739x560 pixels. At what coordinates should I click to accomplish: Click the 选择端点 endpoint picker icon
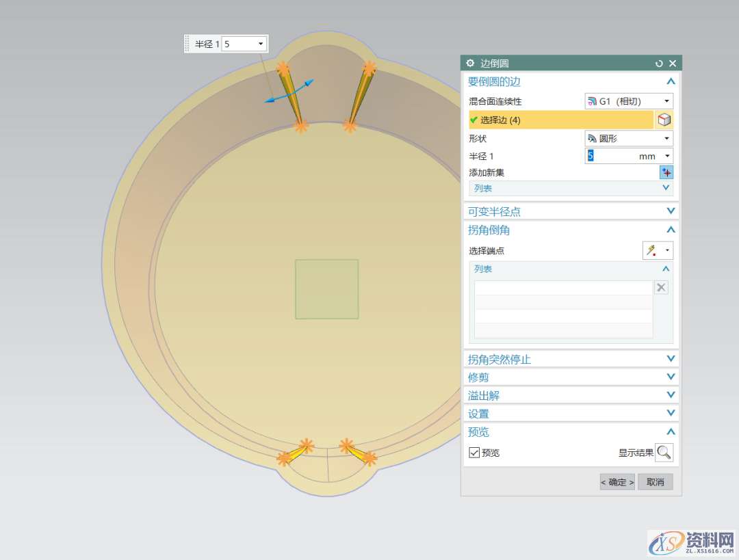point(651,250)
